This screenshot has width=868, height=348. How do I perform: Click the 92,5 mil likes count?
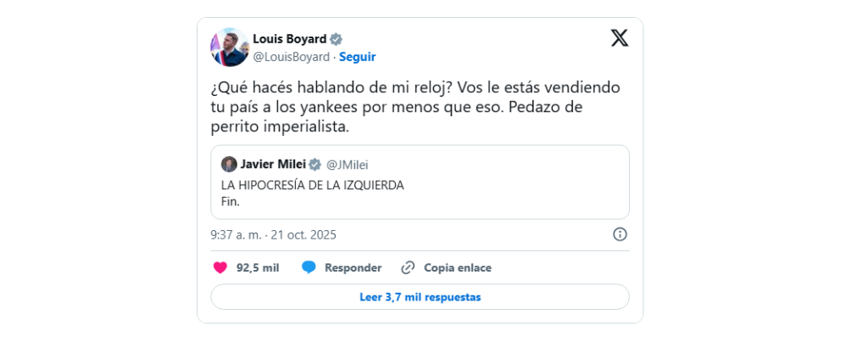258,267
